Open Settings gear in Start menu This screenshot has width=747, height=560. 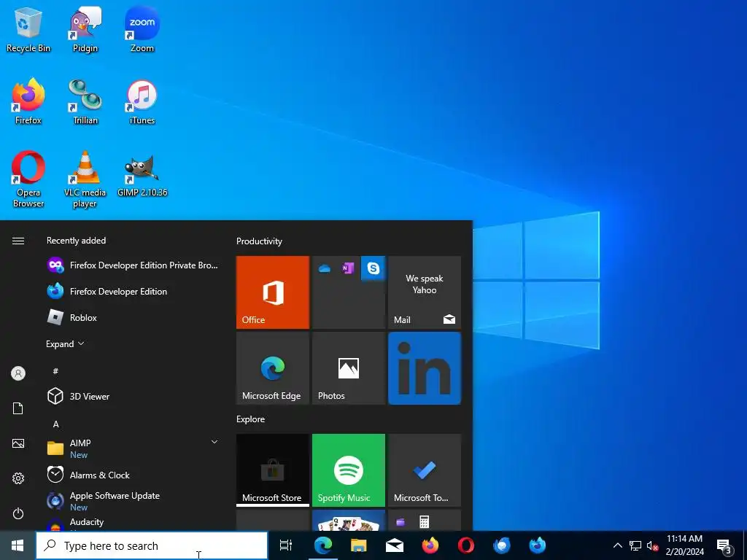pos(18,478)
